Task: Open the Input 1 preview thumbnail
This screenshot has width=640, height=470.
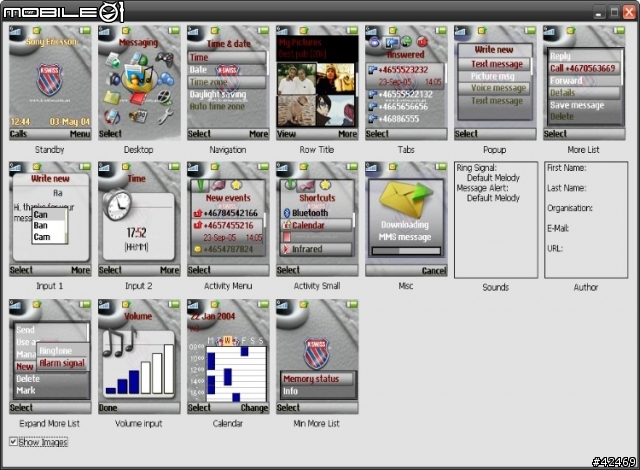Action: [50, 219]
